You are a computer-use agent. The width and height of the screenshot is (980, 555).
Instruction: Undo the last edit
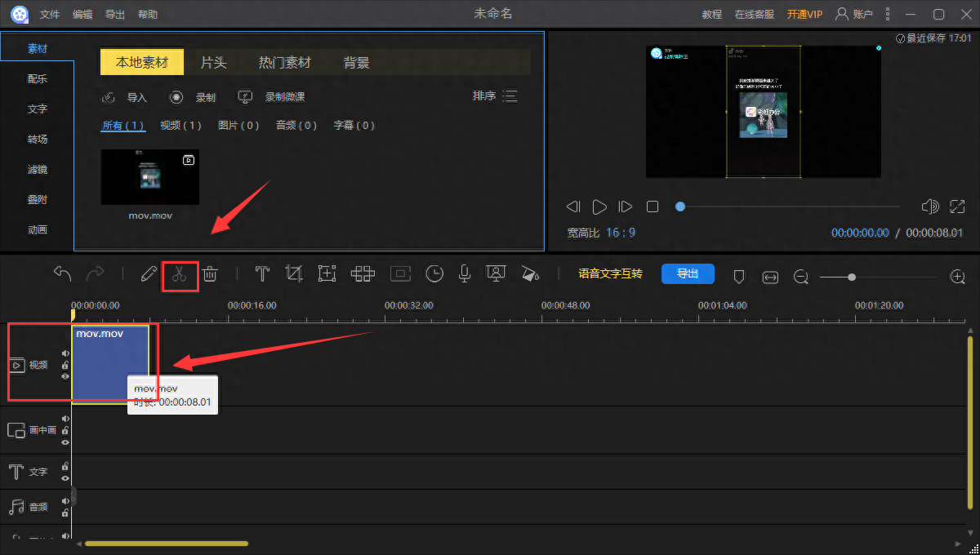63,273
